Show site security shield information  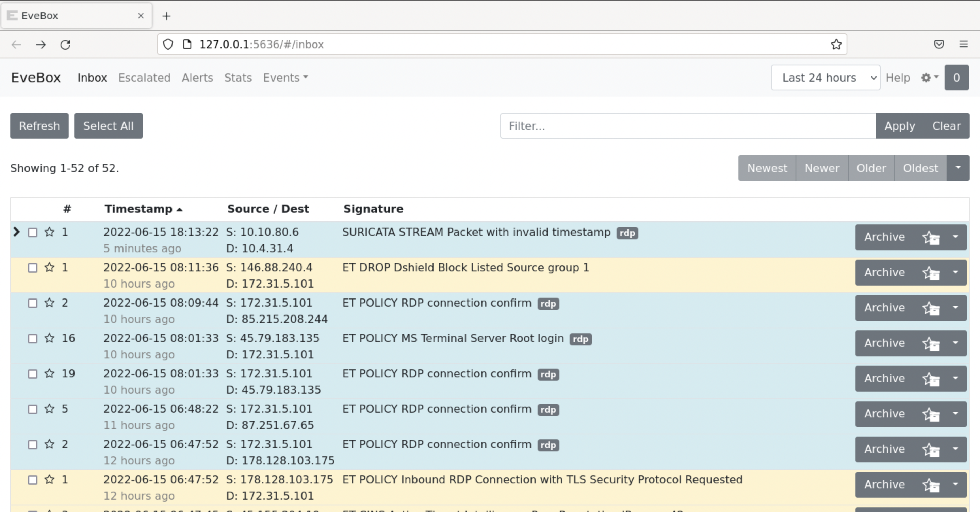(x=168, y=45)
